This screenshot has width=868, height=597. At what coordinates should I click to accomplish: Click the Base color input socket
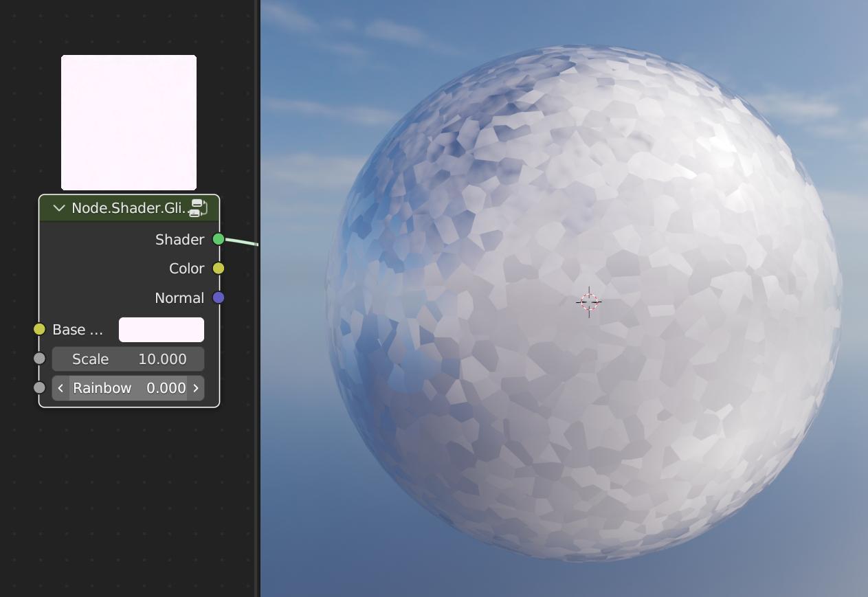coord(39,329)
